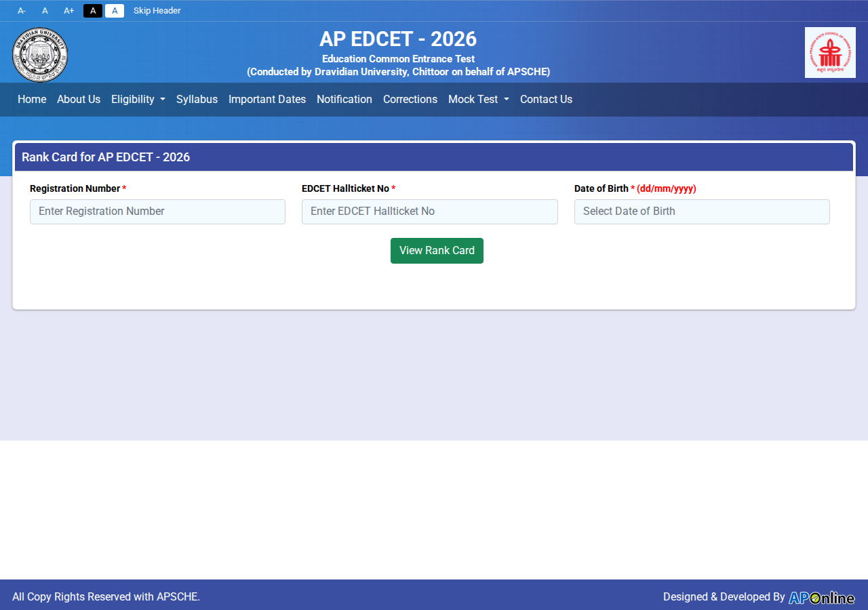Open the Date of Birth picker field
The width and height of the screenshot is (868, 610).
(702, 211)
